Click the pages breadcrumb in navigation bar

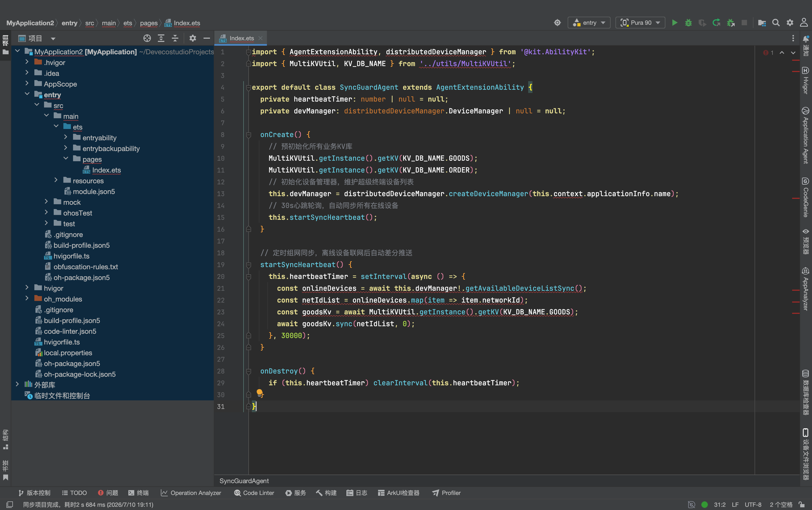pos(149,23)
